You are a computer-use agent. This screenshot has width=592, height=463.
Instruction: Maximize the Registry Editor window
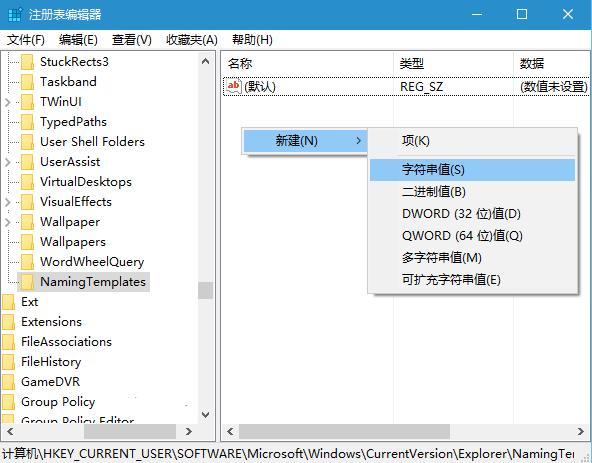(522, 14)
